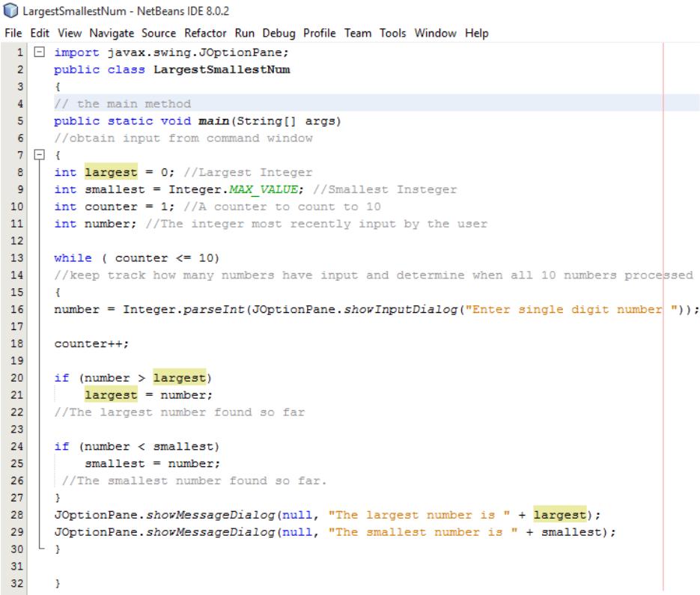
Task: Click the '// the main method' comment
Action: (x=122, y=104)
